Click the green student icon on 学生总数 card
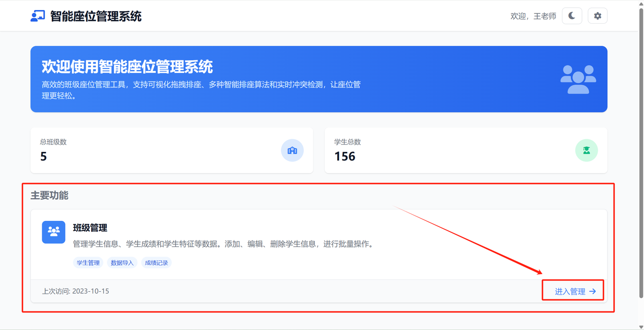This screenshot has width=644, height=330. coord(586,150)
